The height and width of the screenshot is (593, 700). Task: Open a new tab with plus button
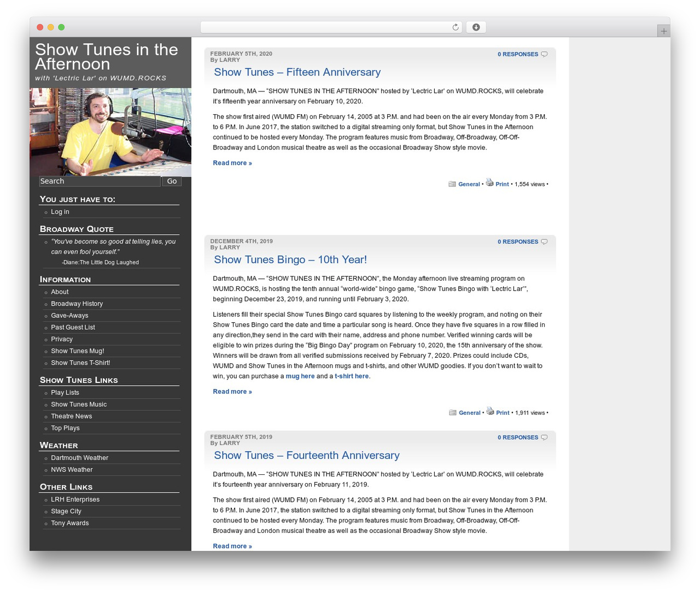(663, 31)
